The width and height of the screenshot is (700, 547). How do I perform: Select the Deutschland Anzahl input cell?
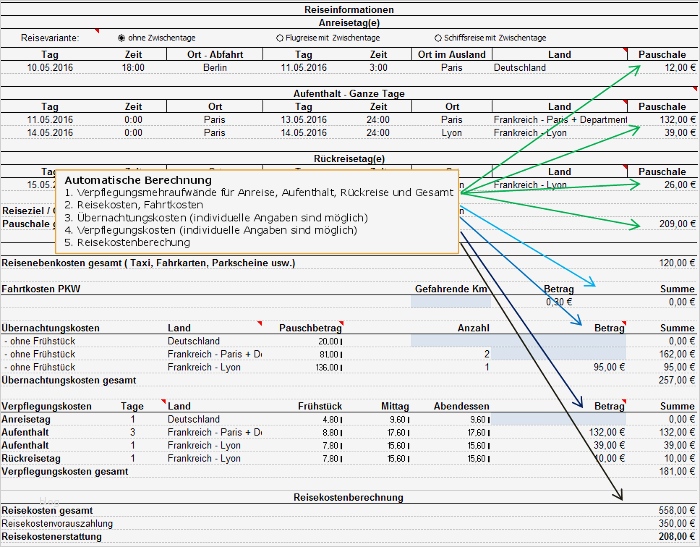point(451,341)
